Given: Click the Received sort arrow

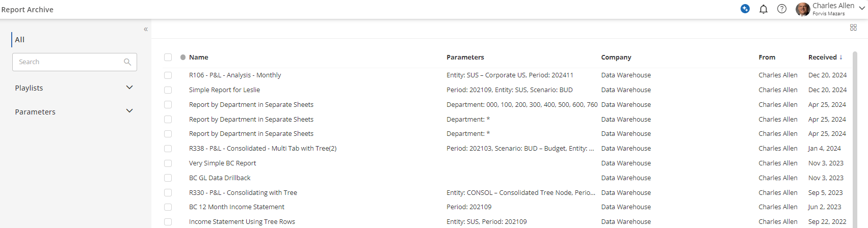Looking at the screenshot, I should click(x=840, y=57).
